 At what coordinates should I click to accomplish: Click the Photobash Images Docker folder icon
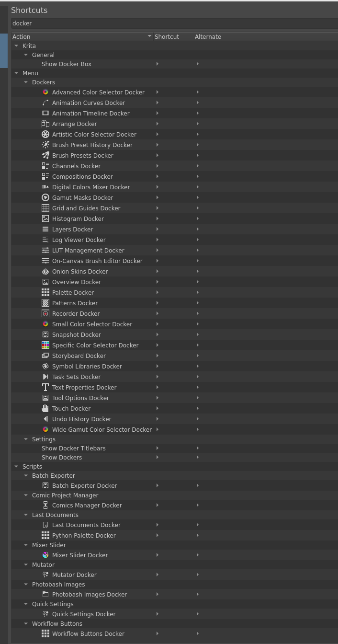coord(45,594)
